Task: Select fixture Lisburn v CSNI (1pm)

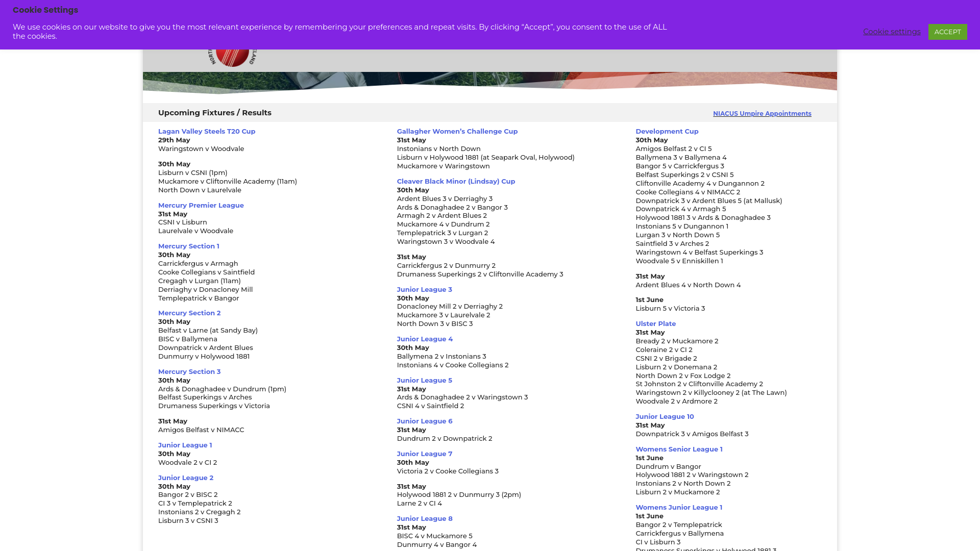Action: coord(193,172)
